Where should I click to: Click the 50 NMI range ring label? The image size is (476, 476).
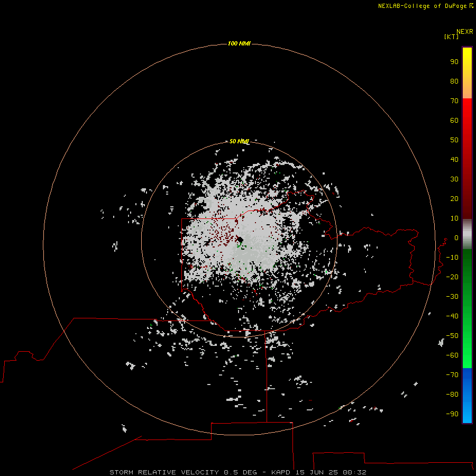point(239,141)
